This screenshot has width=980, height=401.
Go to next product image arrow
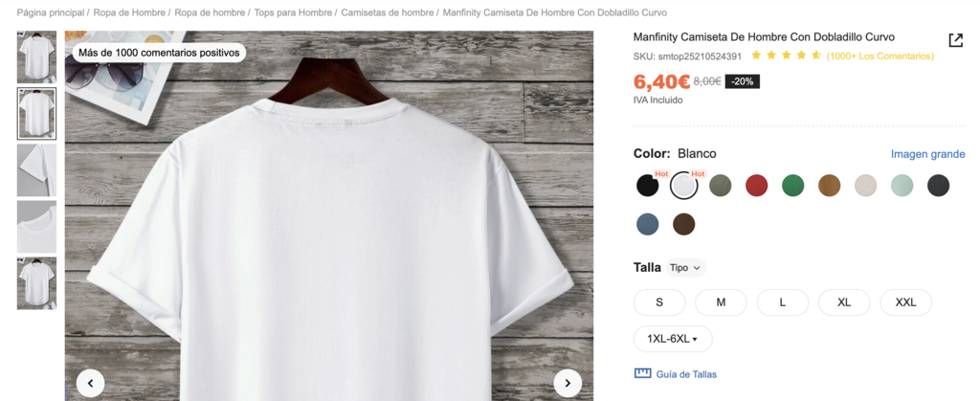coord(568,383)
